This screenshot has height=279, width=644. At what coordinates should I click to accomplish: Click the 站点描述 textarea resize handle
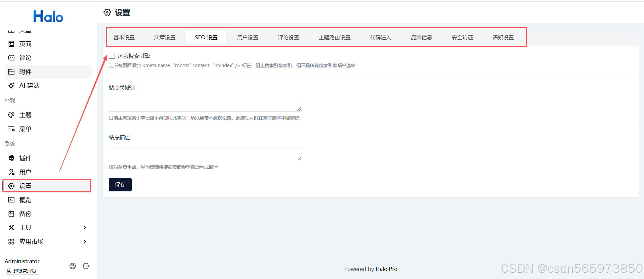point(299,158)
